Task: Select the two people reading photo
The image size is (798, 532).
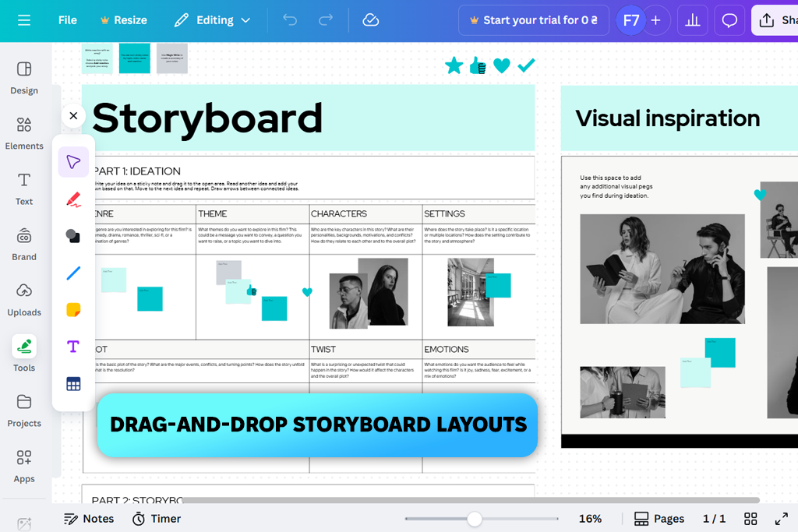Action: click(x=662, y=269)
